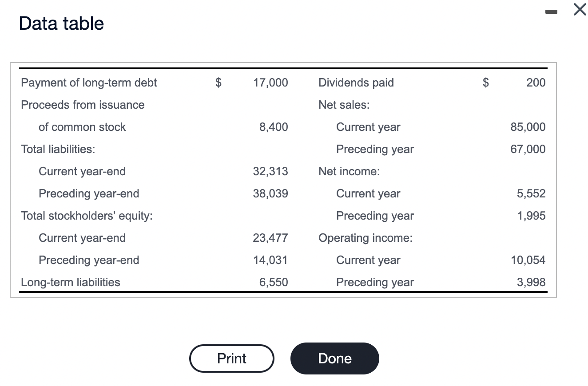588x386 pixels.
Task: Select preceding year net sales of 67,000
Action: coord(528,149)
